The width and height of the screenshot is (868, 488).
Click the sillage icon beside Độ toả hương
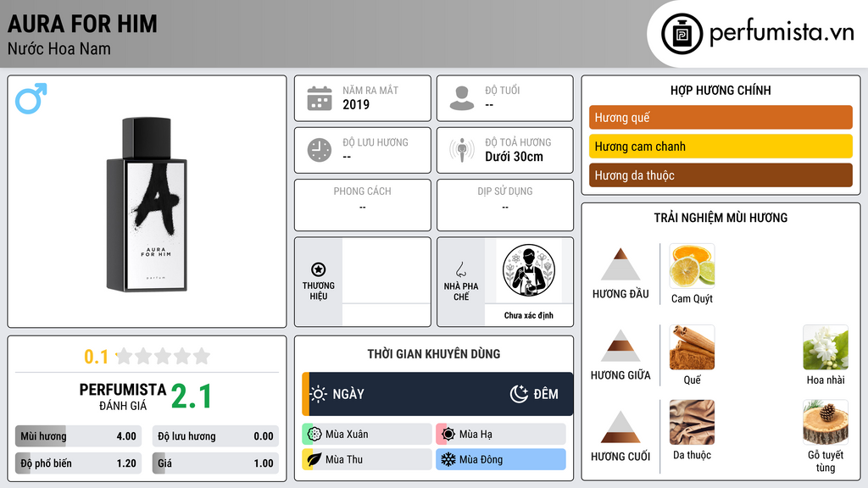tap(462, 150)
